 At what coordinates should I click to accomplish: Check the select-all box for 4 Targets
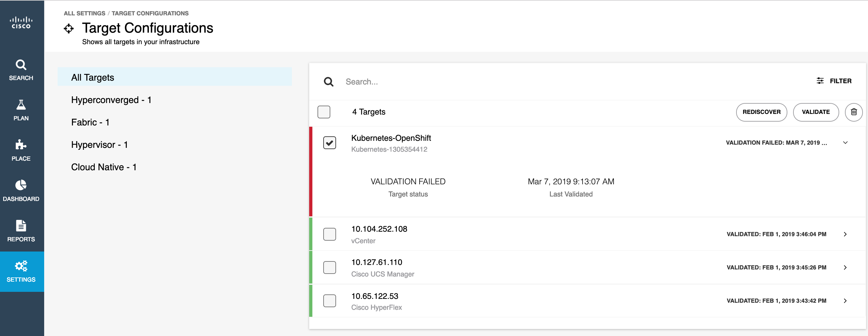(324, 112)
